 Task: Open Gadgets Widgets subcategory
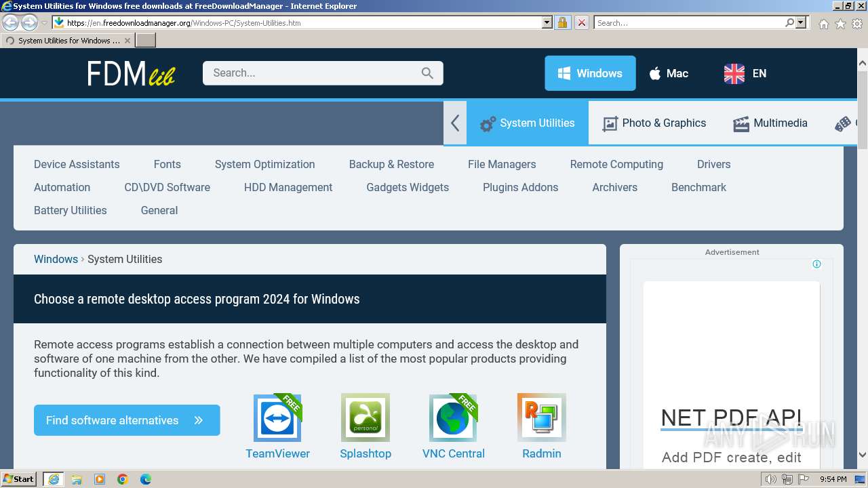click(408, 187)
